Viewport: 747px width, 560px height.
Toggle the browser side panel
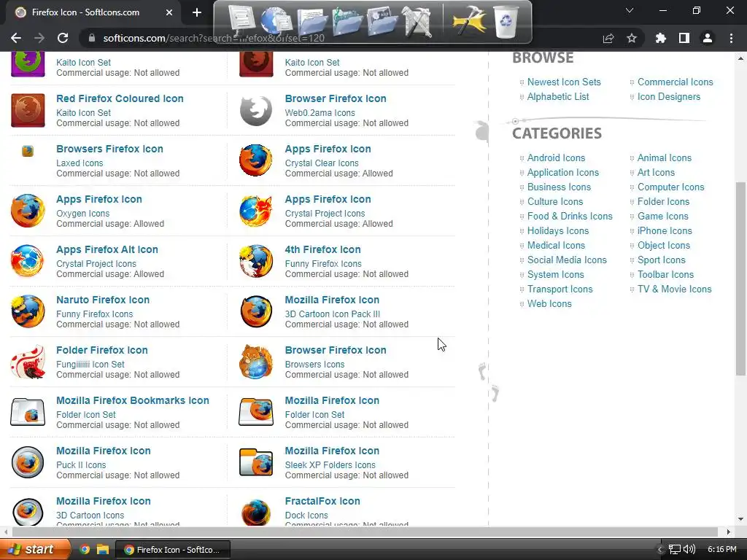684,38
